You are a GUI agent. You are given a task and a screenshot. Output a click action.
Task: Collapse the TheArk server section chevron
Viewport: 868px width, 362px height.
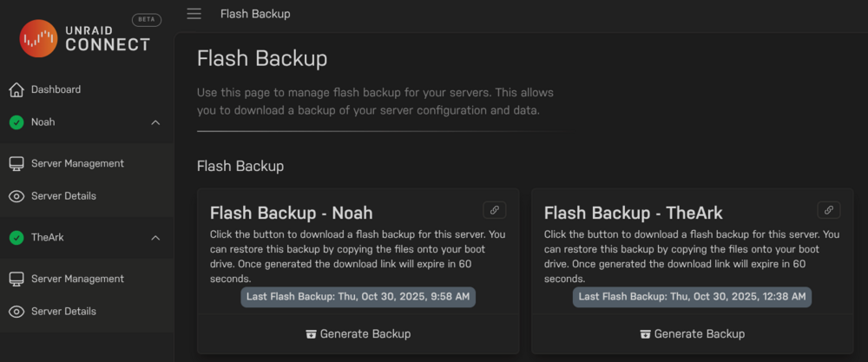coord(155,238)
